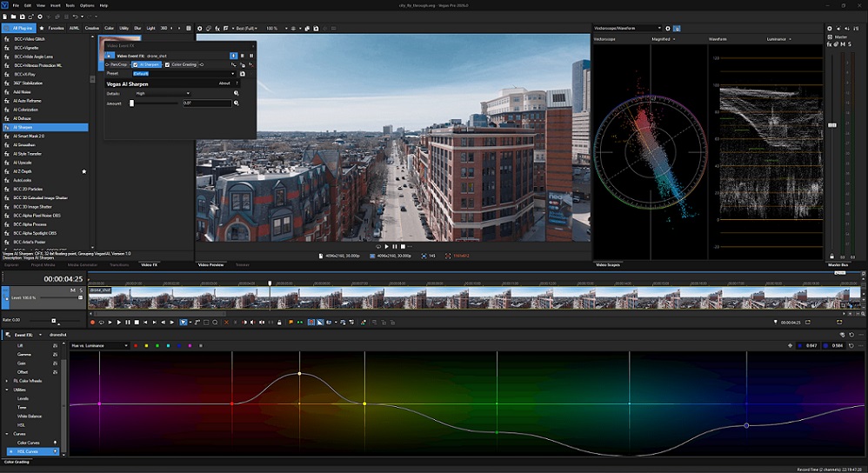868x473 pixels.
Task: Stop playback in the timeline transport
Action: tap(137, 322)
